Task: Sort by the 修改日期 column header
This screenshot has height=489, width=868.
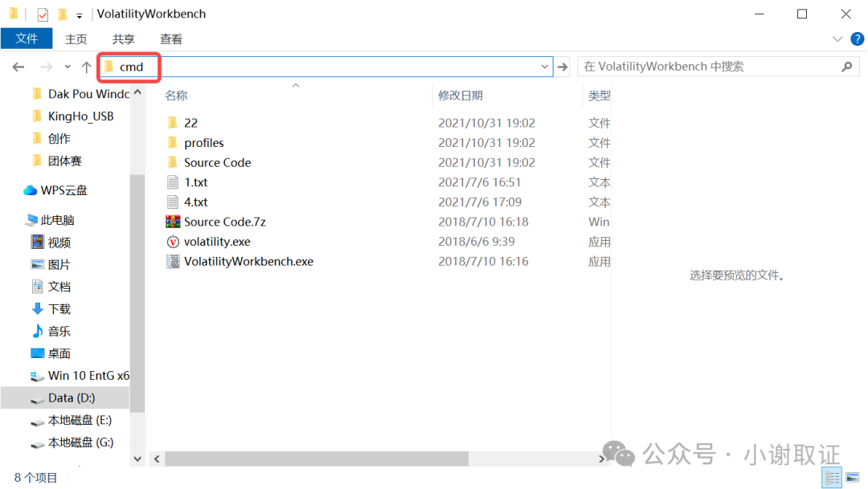Action: (x=461, y=95)
